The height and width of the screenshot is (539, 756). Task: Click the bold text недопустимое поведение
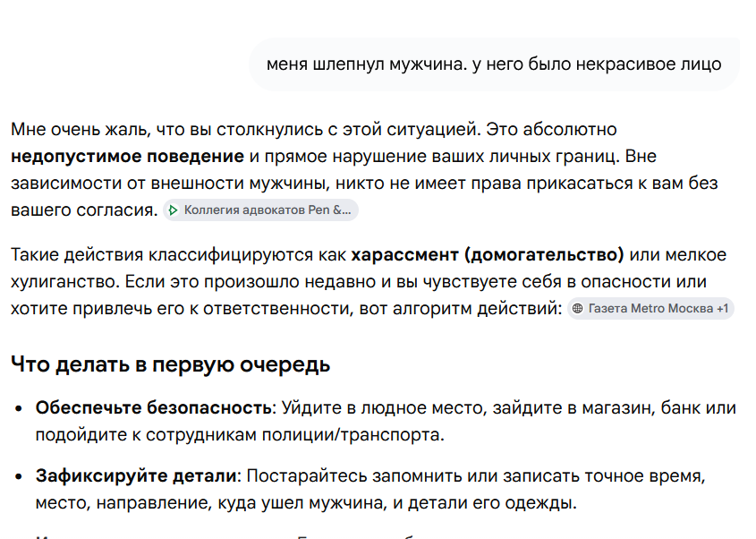(x=127, y=157)
